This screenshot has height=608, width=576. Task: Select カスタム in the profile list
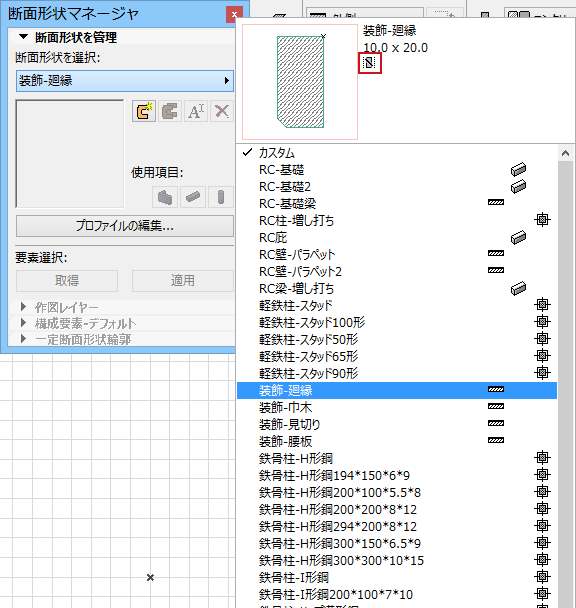[x=397, y=153]
